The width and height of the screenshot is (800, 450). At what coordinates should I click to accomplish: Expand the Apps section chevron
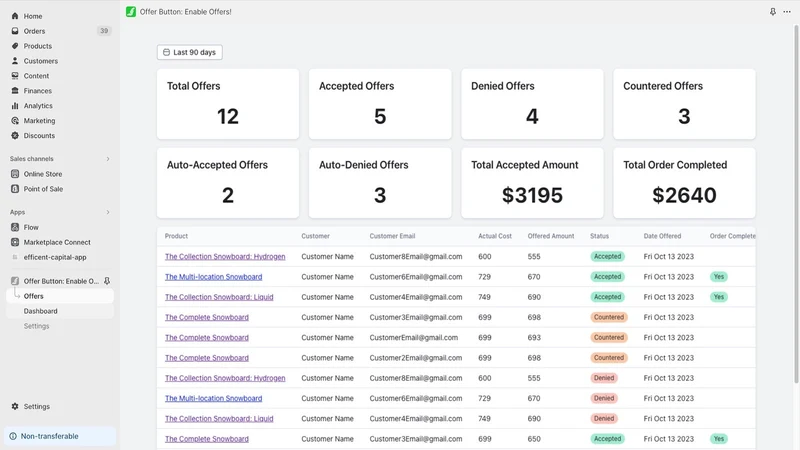(x=108, y=212)
